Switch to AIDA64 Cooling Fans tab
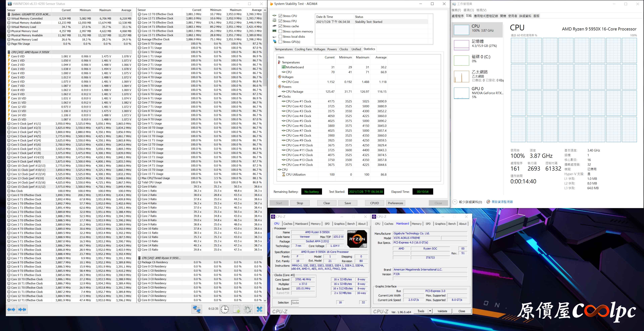The width and height of the screenshot is (644, 331). [303, 49]
